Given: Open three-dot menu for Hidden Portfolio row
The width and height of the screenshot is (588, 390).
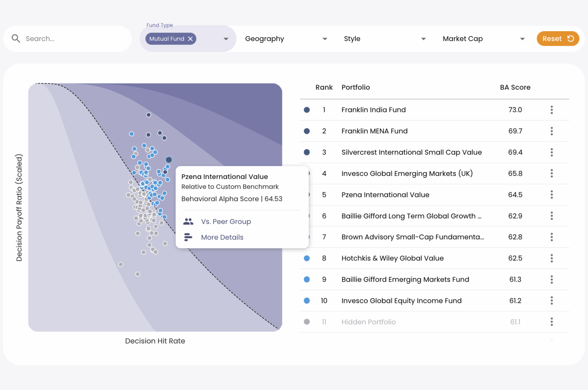Looking at the screenshot, I should 552,322.
